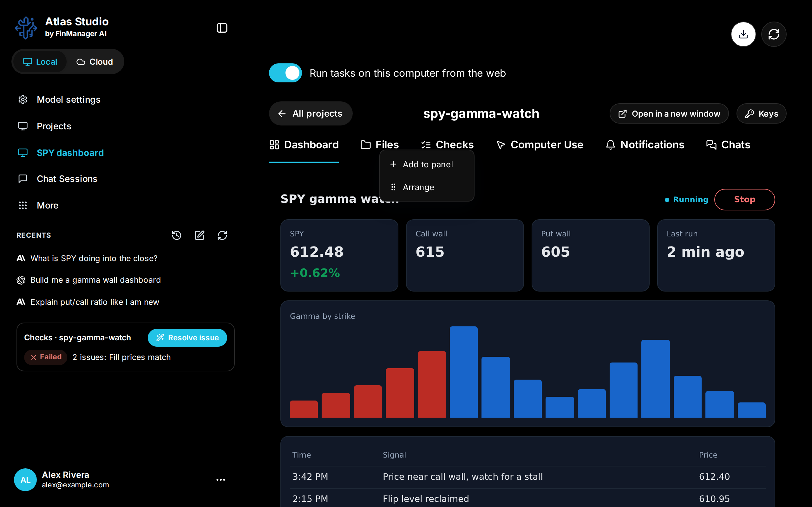Click the Resolve issue button
The image size is (812, 507).
click(x=187, y=338)
